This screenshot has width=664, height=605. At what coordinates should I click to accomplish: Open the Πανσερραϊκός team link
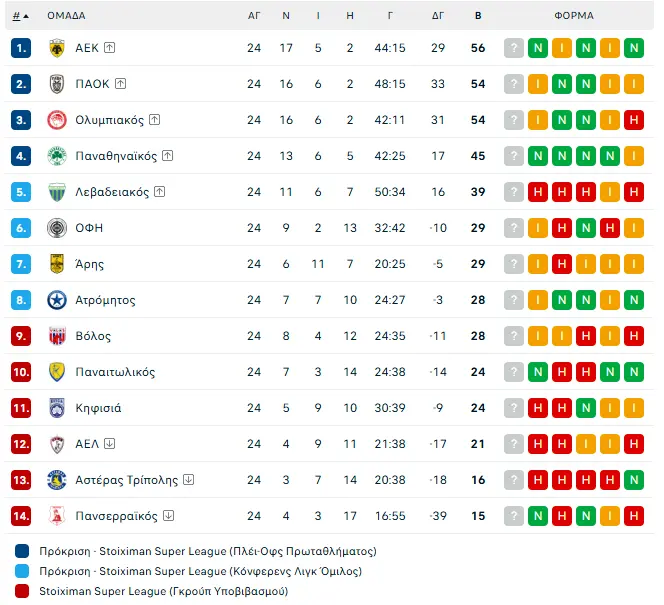[x=116, y=516]
